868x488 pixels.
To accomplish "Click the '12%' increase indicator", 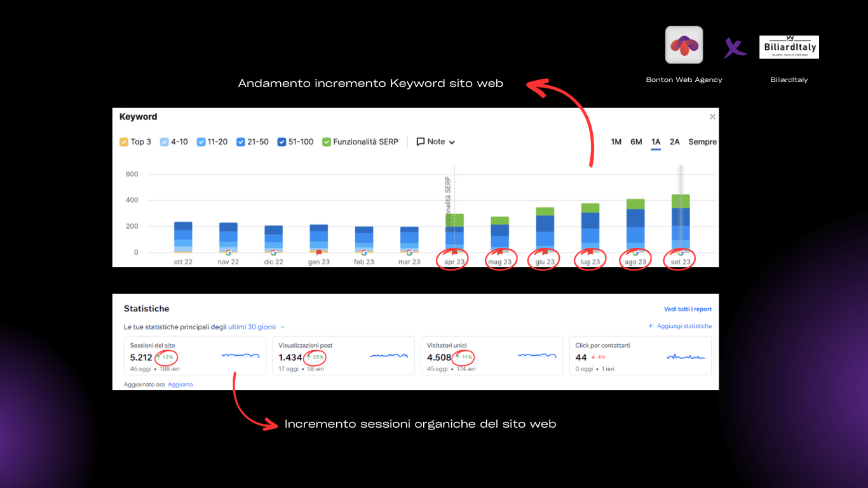I will click(165, 357).
